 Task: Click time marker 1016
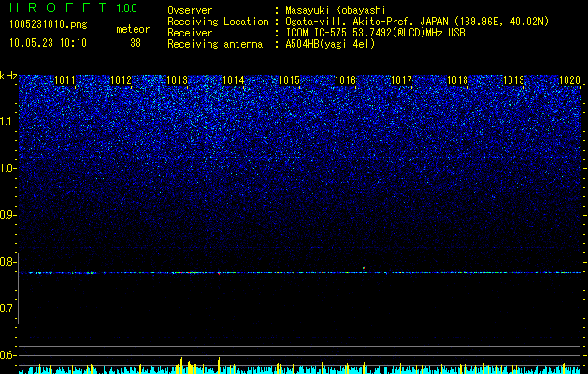345,80
